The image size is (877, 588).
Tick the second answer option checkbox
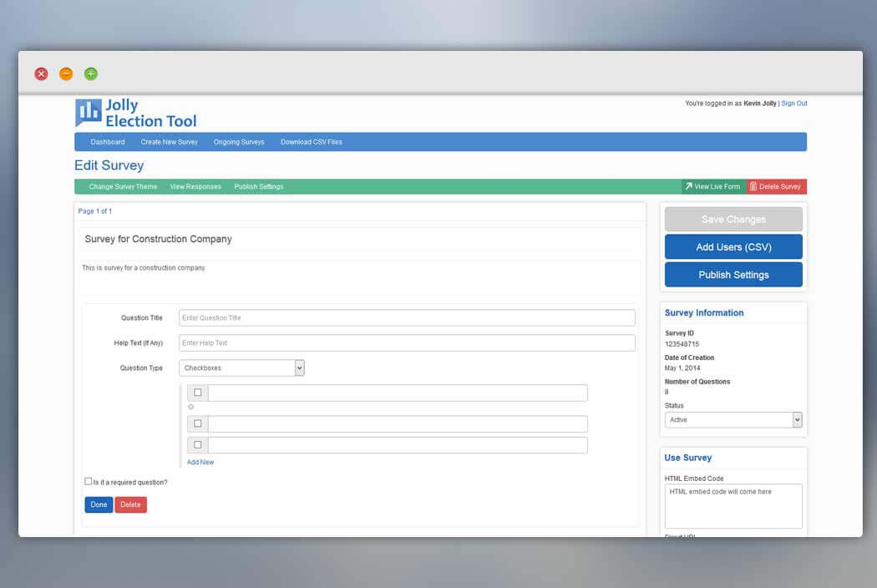coord(197,423)
